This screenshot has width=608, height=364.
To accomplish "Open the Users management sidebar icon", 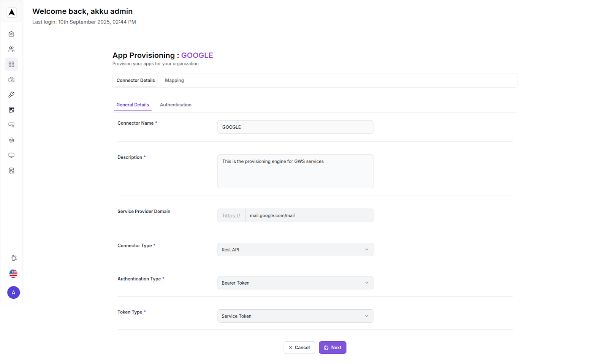I will [x=11, y=49].
